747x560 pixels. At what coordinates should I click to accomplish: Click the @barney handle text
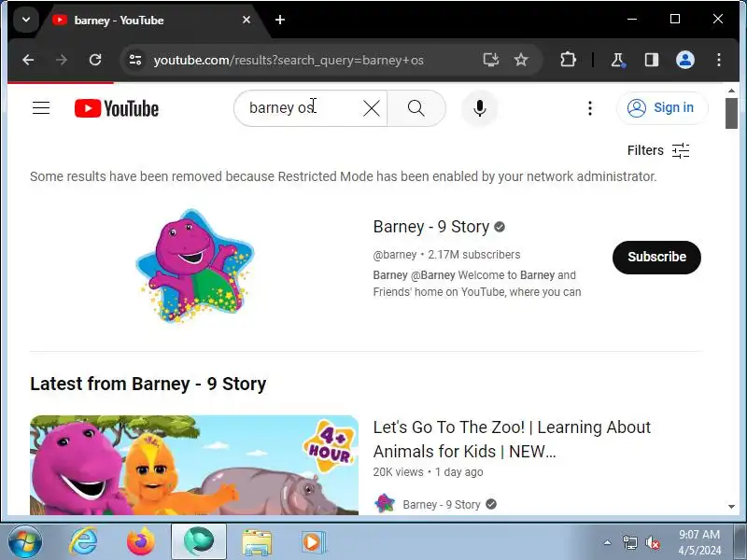point(394,255)
